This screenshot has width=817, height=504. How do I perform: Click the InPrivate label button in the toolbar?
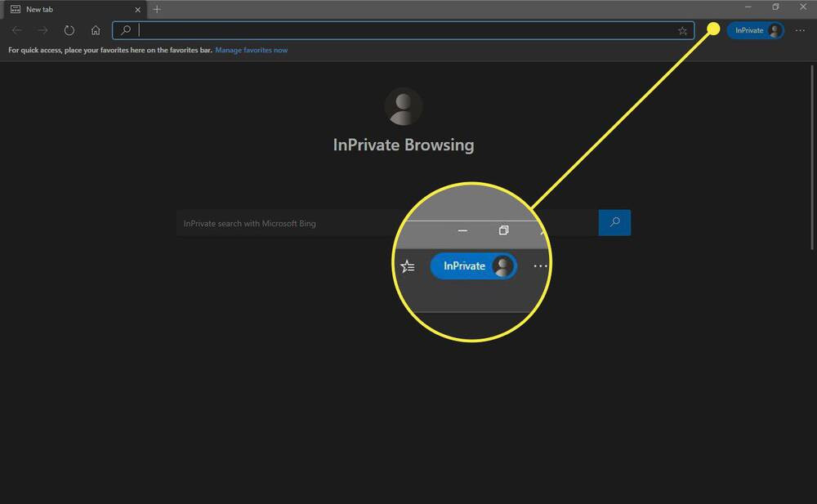click(x=748, y=30)
